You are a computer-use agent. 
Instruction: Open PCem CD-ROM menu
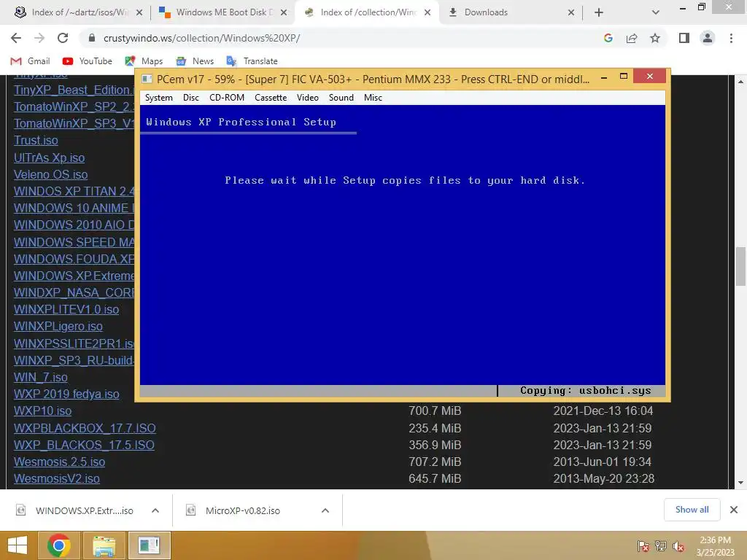coord(227,98)
